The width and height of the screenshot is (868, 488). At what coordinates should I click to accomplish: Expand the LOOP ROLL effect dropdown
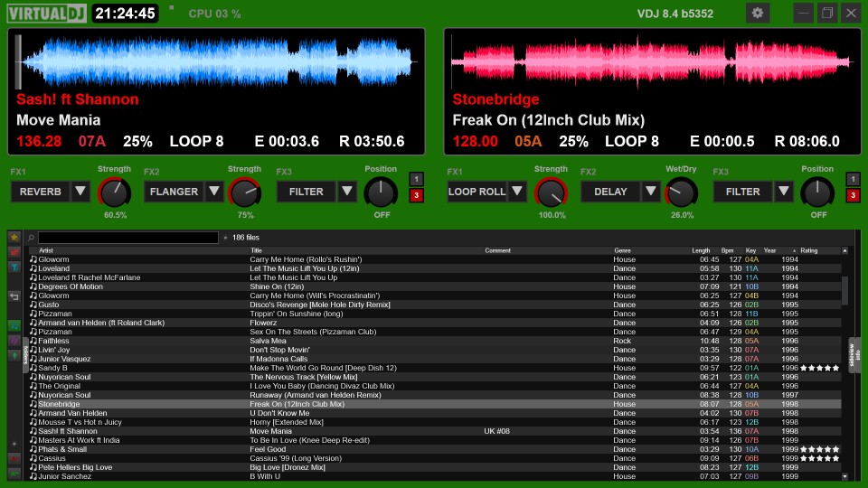click(x=517, y=192)
